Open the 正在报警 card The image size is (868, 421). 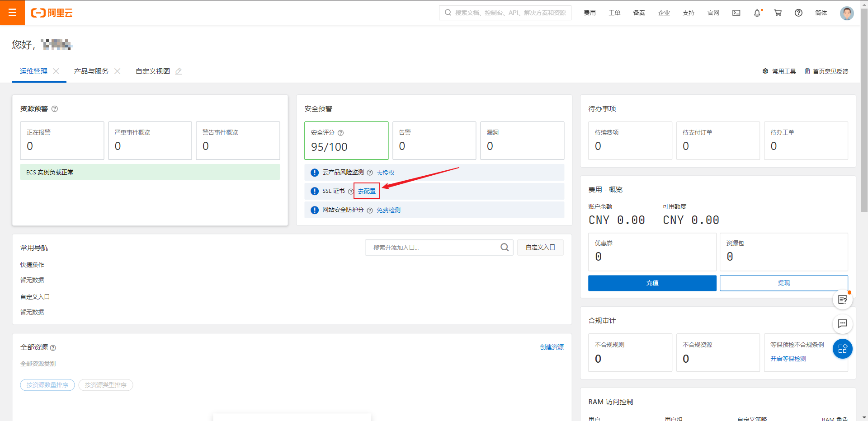(x=62, y=140)
